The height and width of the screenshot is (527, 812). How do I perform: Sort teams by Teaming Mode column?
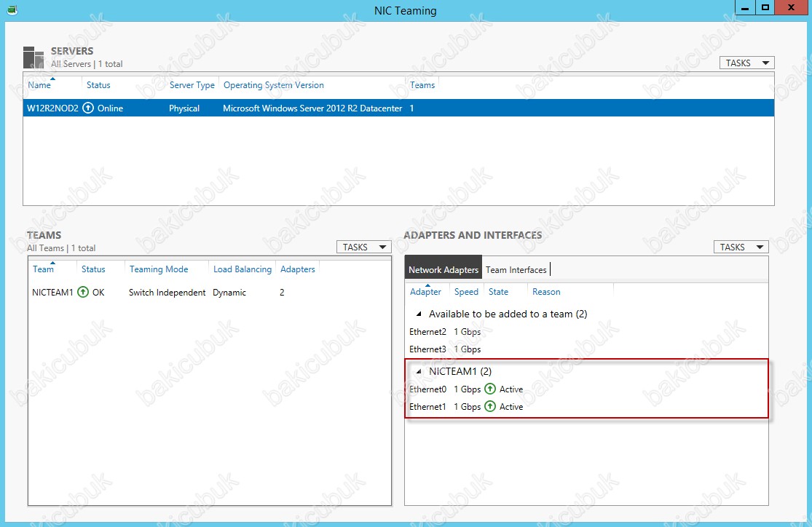pyautogui.click(x=159, y=269)
